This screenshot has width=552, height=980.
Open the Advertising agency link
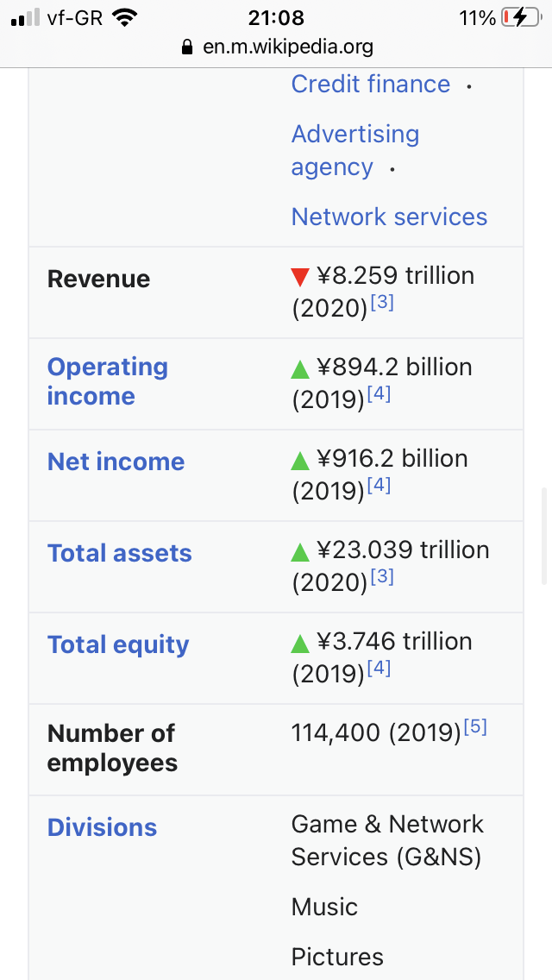(x=355, y=151)
